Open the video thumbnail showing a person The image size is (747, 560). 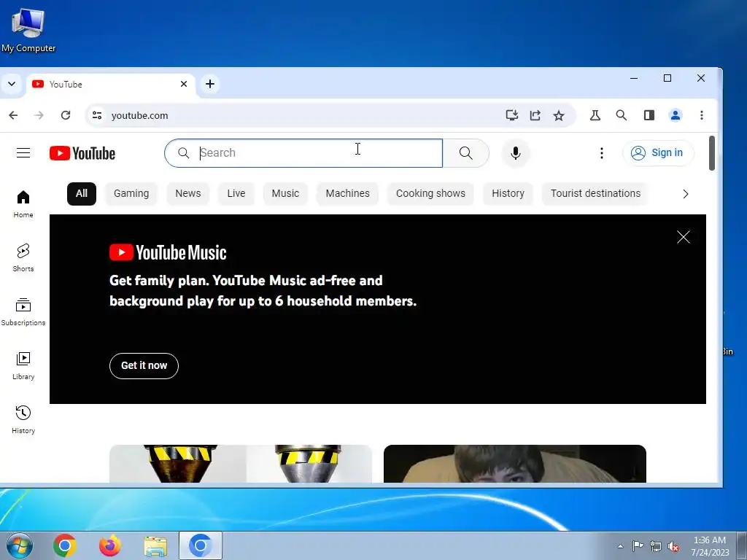coord(515,464)
